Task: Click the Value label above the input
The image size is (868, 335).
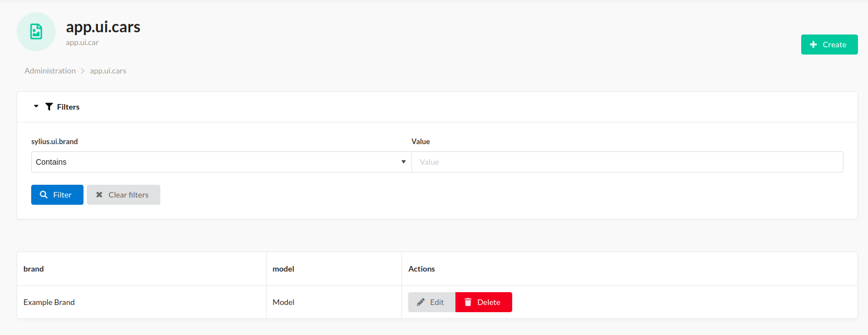Action: (x=420, y=141)
